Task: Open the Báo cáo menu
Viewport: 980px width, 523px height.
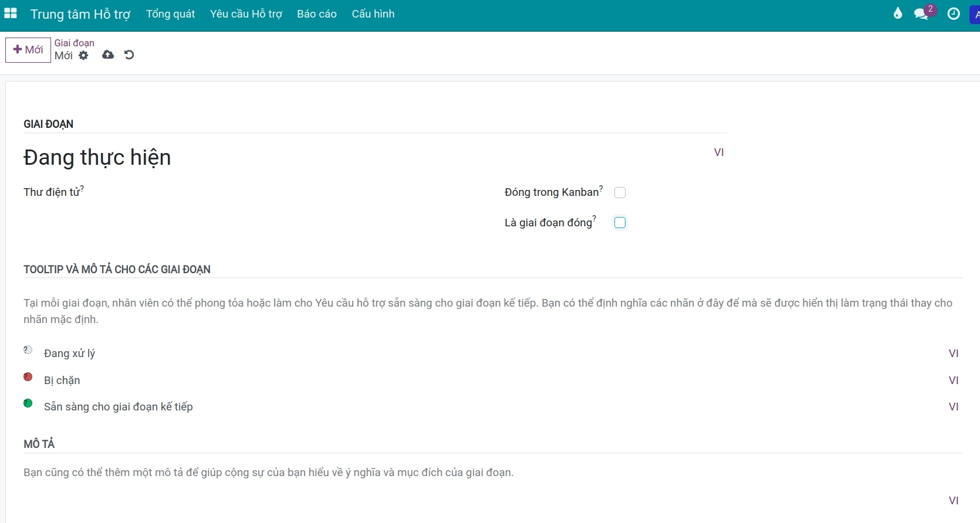Action: [x=317, y=14]
